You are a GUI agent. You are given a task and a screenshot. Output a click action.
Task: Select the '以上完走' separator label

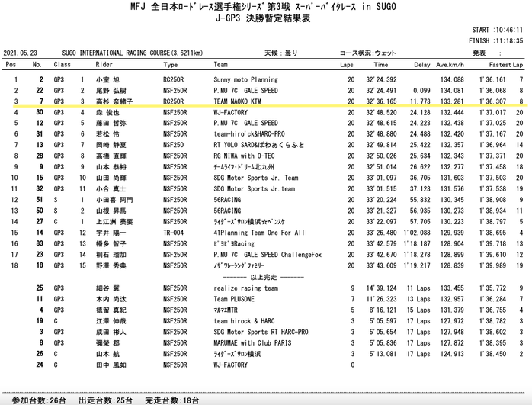[264, 278]
